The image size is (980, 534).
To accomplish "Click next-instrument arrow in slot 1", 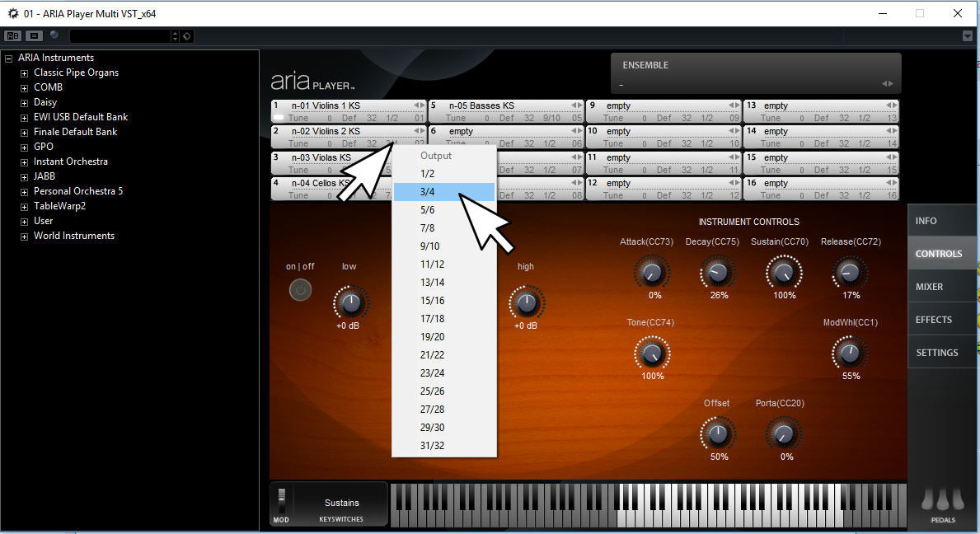I will pos(422,105).
